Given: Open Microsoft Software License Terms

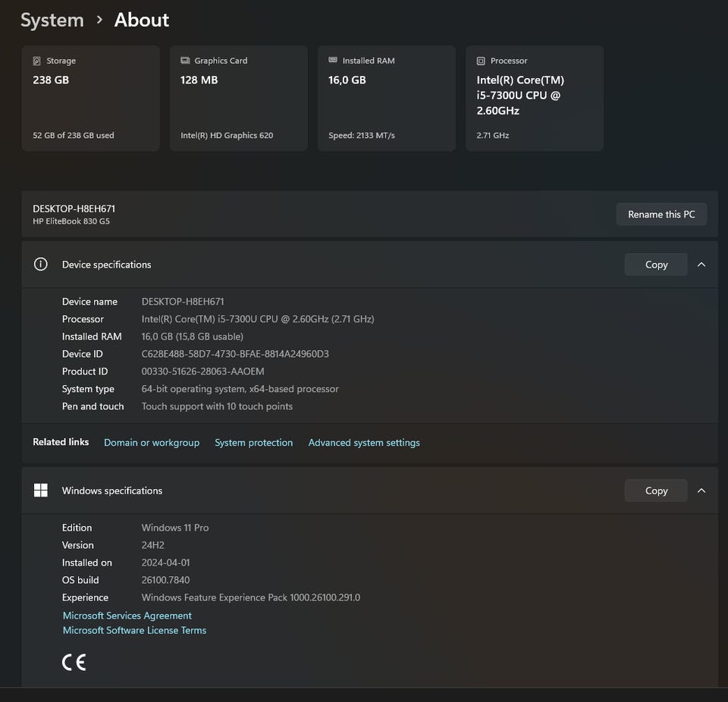Looking at the screenshot, I should click(x=134, y=630).
